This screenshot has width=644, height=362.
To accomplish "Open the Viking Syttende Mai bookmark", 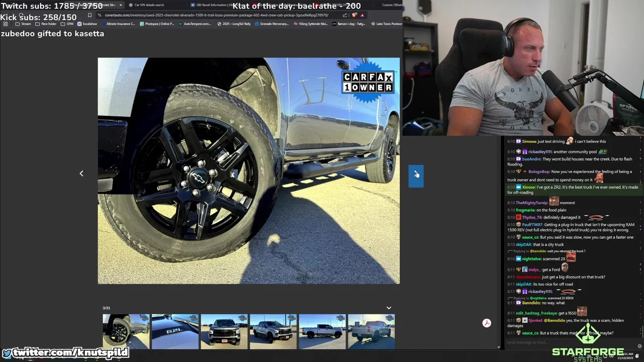I will coord(310,24).
